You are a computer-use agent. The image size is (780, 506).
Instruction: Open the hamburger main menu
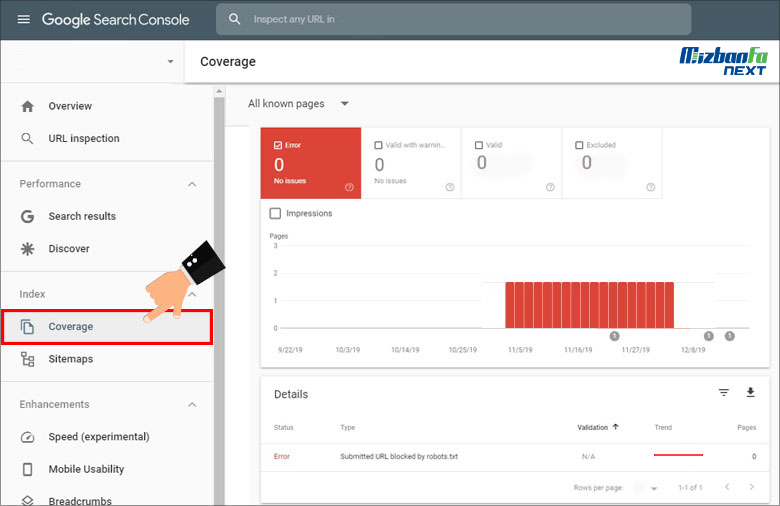[23, 20]
